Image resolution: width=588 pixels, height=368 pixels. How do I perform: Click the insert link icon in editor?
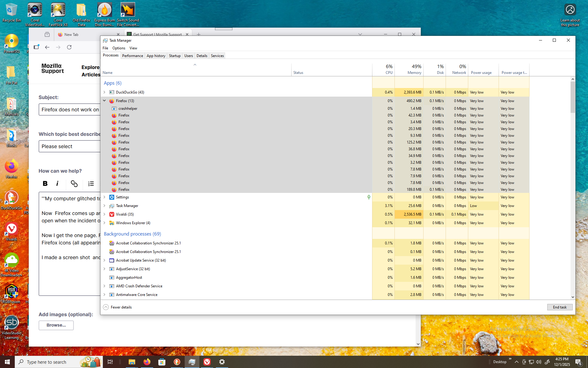[74, 183]
